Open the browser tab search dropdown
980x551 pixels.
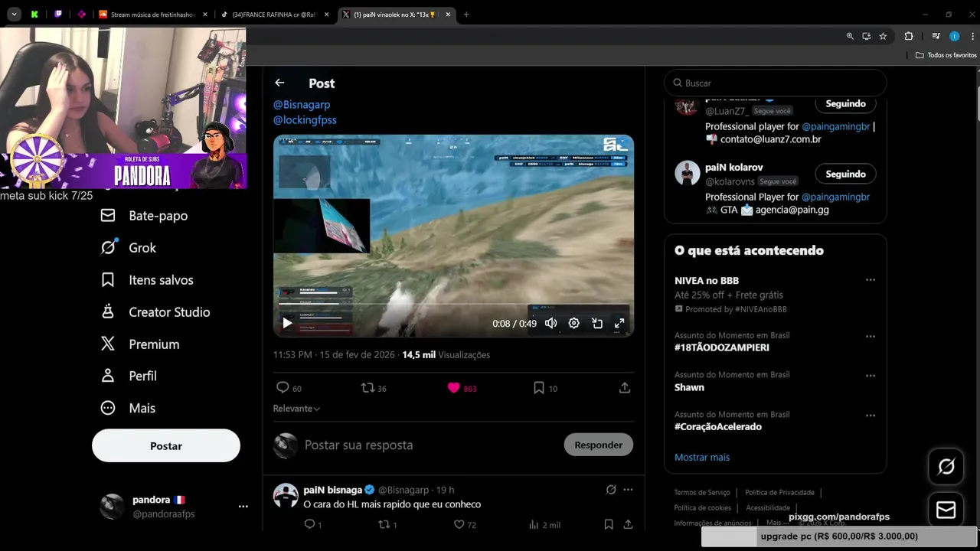(x=14, y=15)
